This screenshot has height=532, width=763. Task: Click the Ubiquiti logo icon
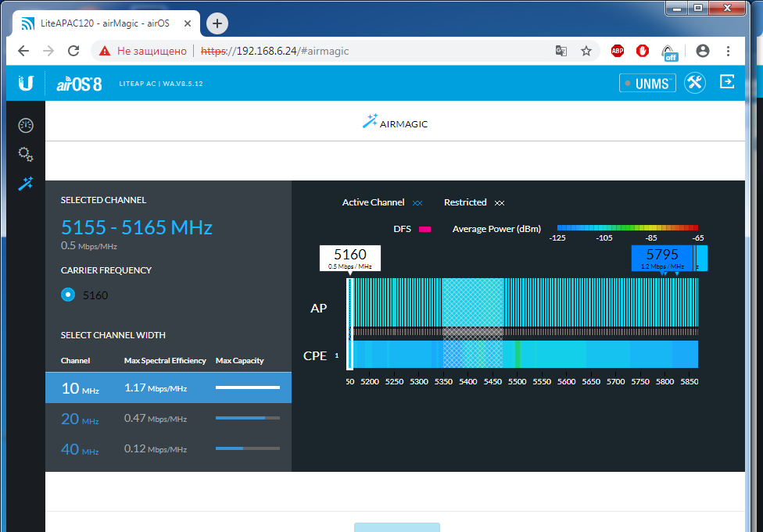pyautogui.click(x=26, y=84)
